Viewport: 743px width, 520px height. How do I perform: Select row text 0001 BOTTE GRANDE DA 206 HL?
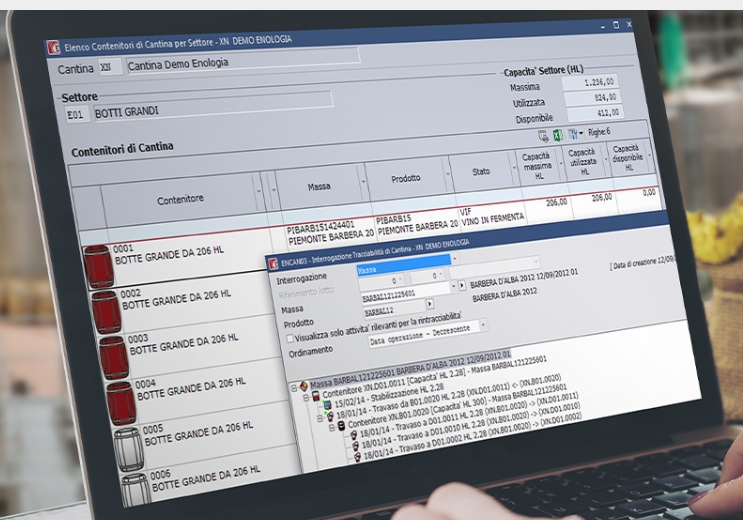click(168, 254)
